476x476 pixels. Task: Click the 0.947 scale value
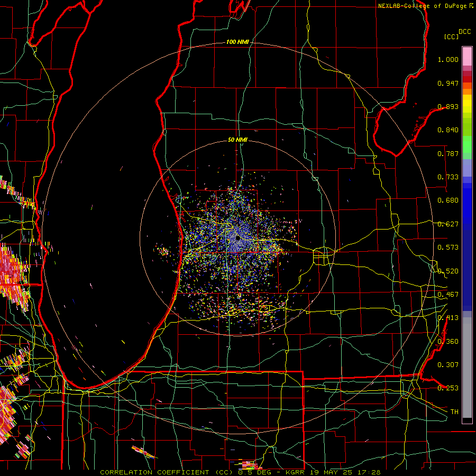448,83
